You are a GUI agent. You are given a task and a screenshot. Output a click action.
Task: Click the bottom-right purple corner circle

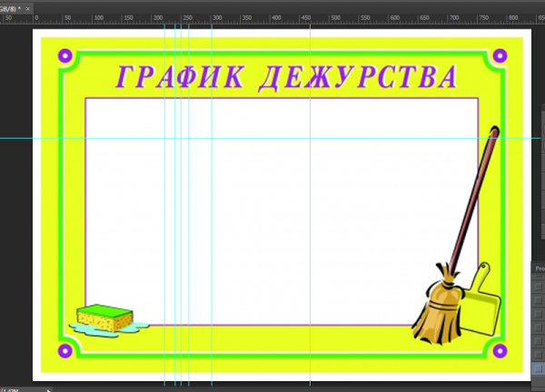[x=500, y=349]
